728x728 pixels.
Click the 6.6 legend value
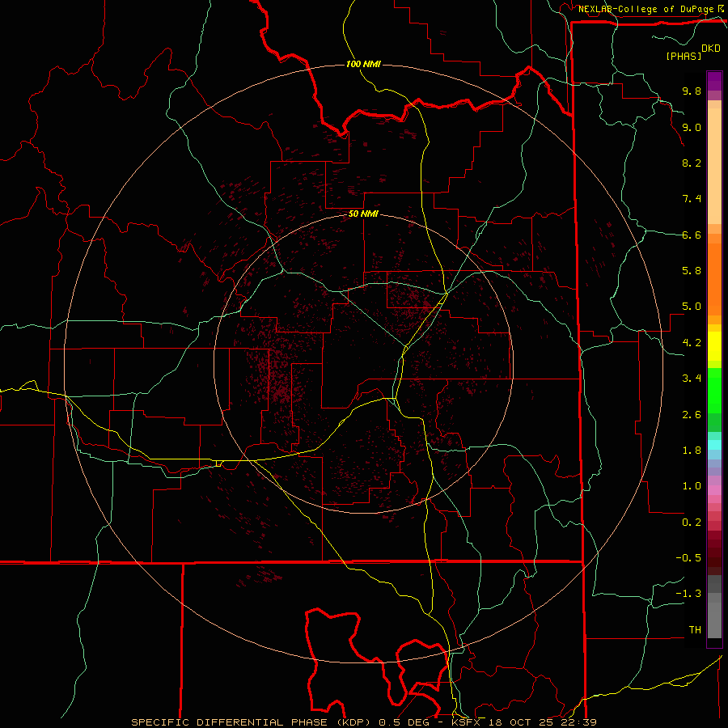pyautogui.click(x=692, y=235)
